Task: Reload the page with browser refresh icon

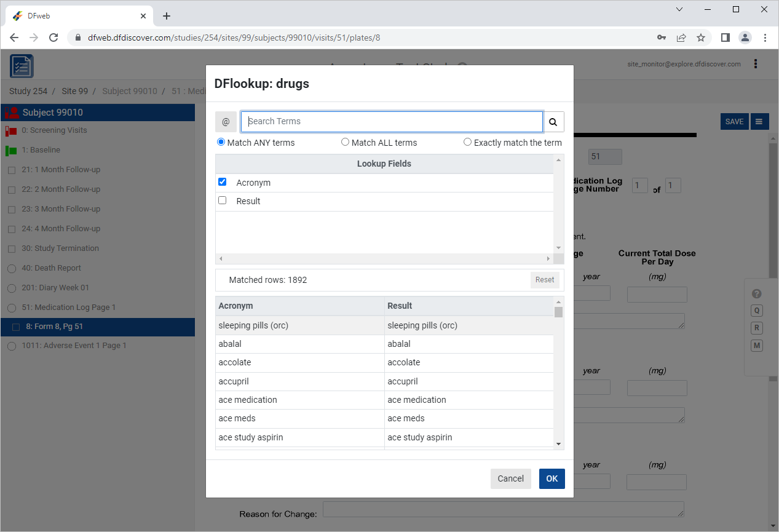Action: point(53,38)
